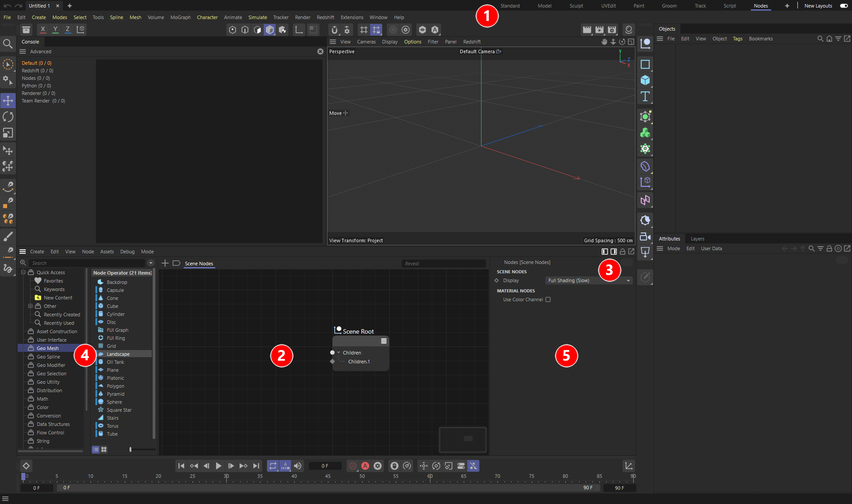
Task: Click the Text spline icon in the right palette
Action: (x=645, y=97)
